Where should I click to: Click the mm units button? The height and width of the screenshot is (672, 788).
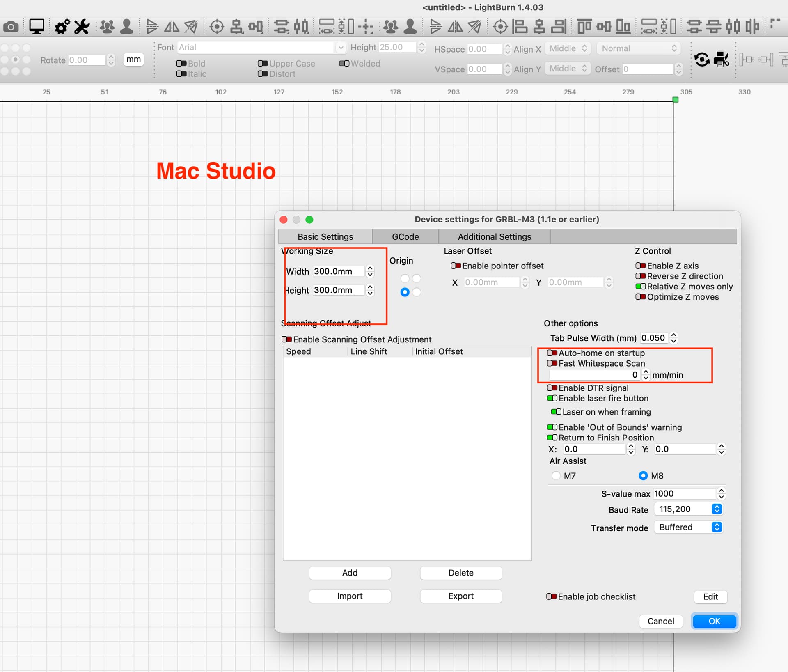click(x=133, y=60)
